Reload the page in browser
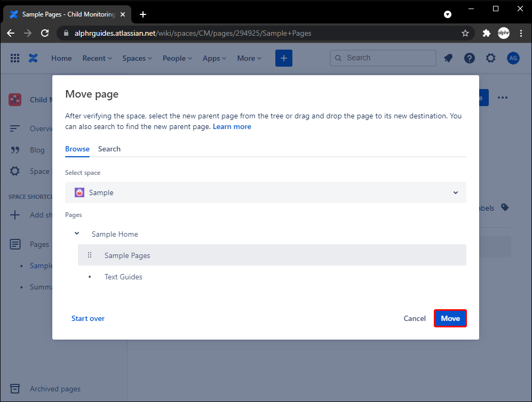Viewport: 532px width, 402px height. (45, 33)
